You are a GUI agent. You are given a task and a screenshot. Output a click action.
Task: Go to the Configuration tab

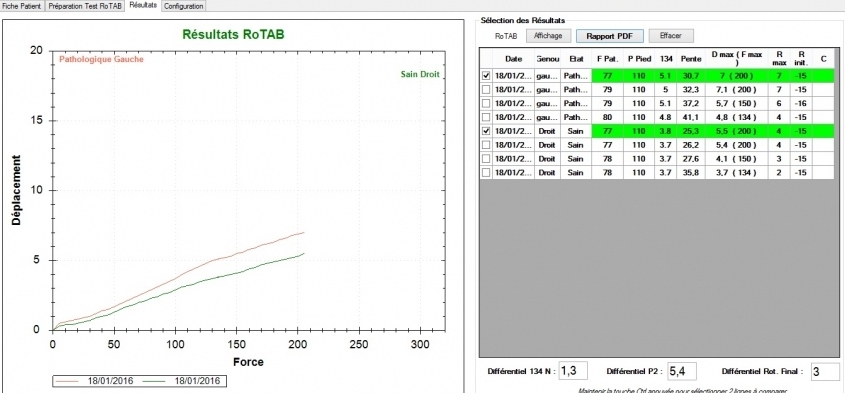click(x=184, y=6)
